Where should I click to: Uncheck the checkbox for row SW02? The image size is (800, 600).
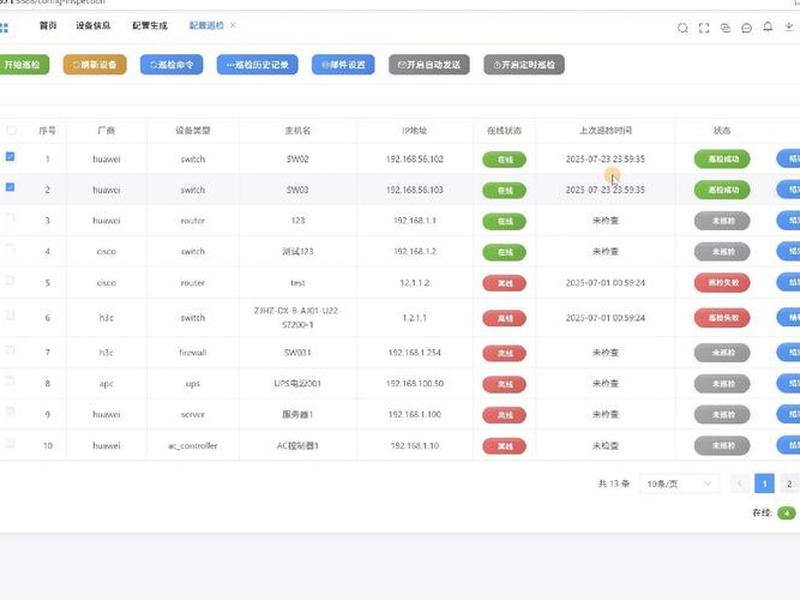pyautogui.click(x=10, y=157)
